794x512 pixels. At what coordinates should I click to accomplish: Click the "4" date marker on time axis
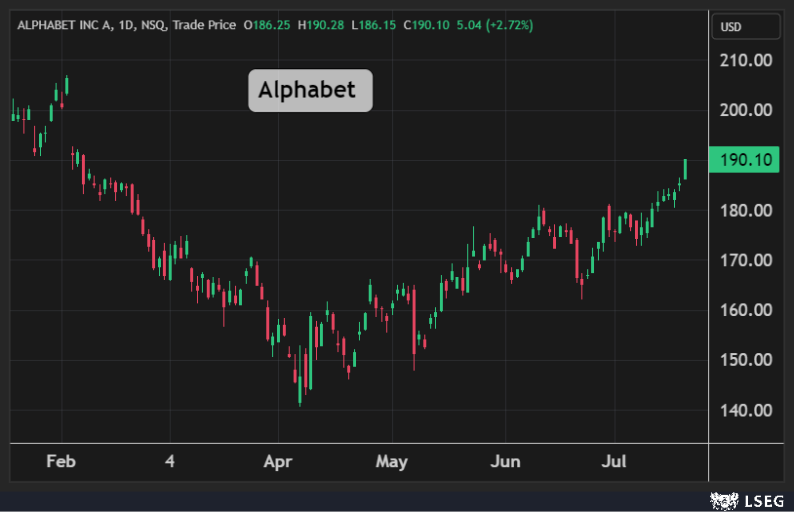pos(170,462)
